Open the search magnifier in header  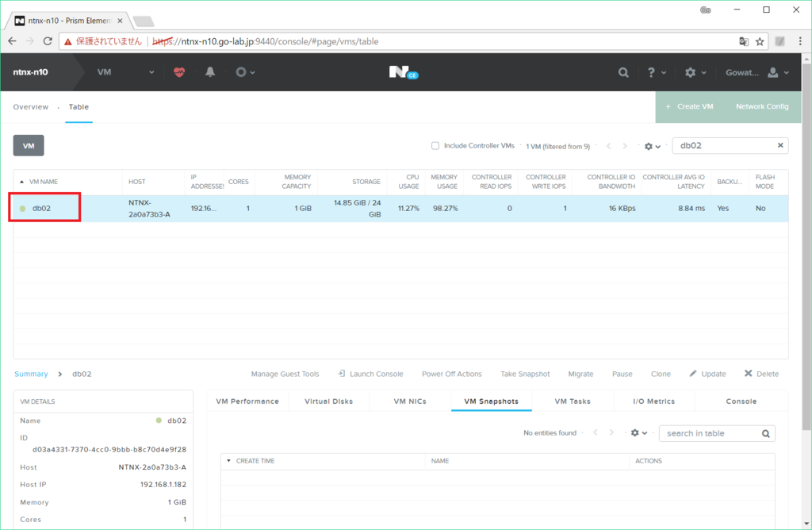[623, 72]
